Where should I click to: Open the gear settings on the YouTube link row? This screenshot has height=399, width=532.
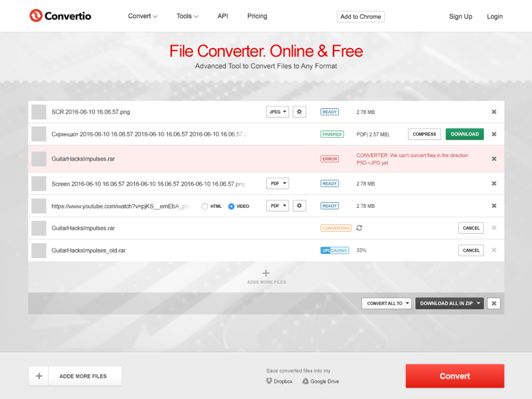(x=299, y=206)
